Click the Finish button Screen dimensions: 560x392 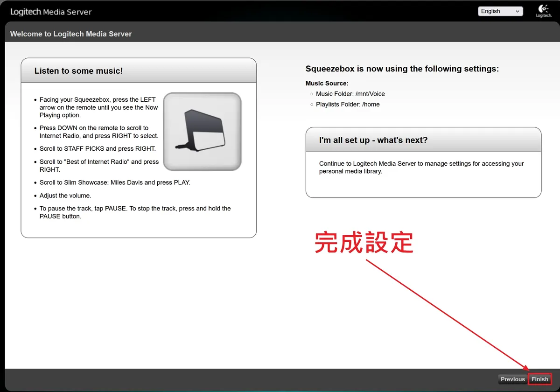pos(540,379)
